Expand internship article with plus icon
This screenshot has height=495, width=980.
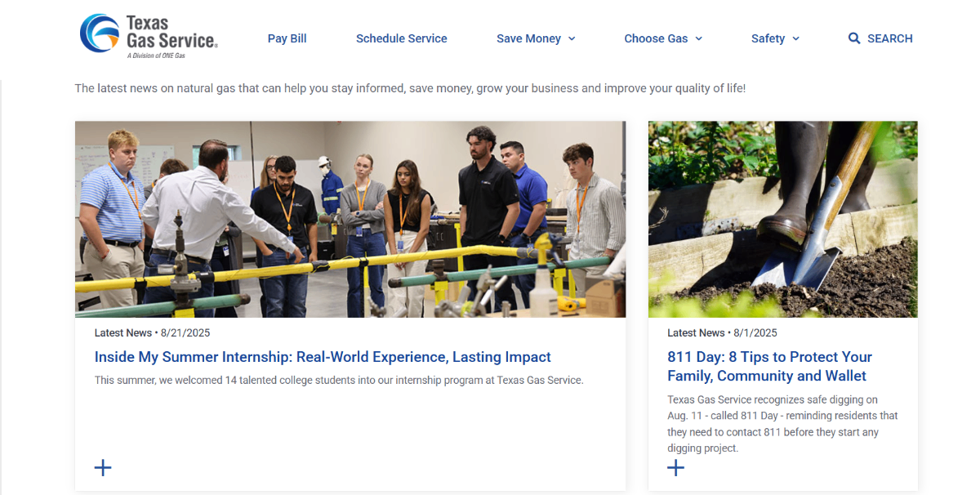point(103,467)
